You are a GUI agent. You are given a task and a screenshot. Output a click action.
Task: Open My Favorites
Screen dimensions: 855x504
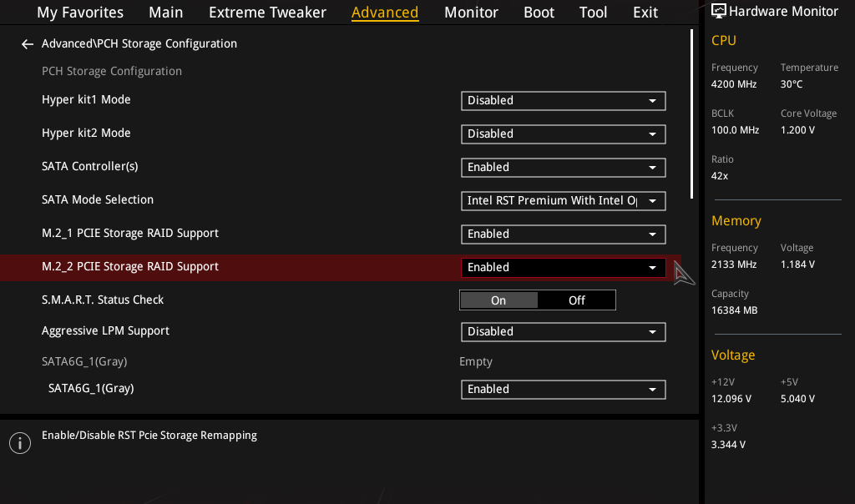(x=79, y=12)
